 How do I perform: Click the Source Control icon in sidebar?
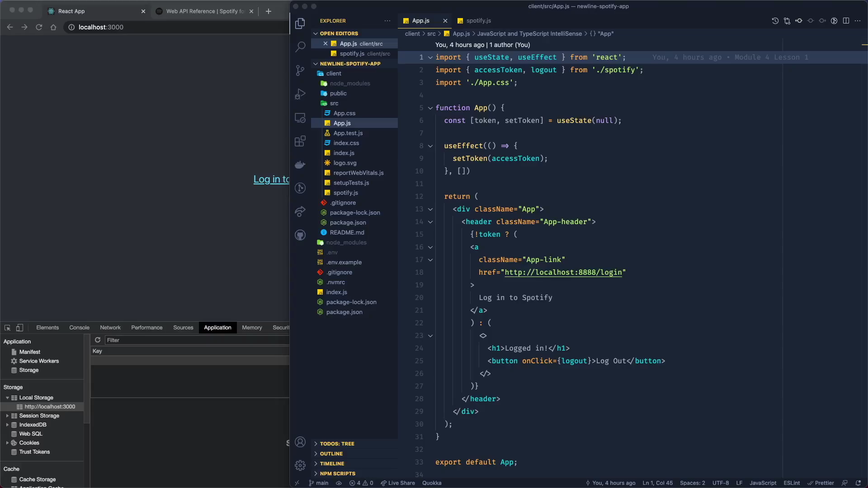301,70
